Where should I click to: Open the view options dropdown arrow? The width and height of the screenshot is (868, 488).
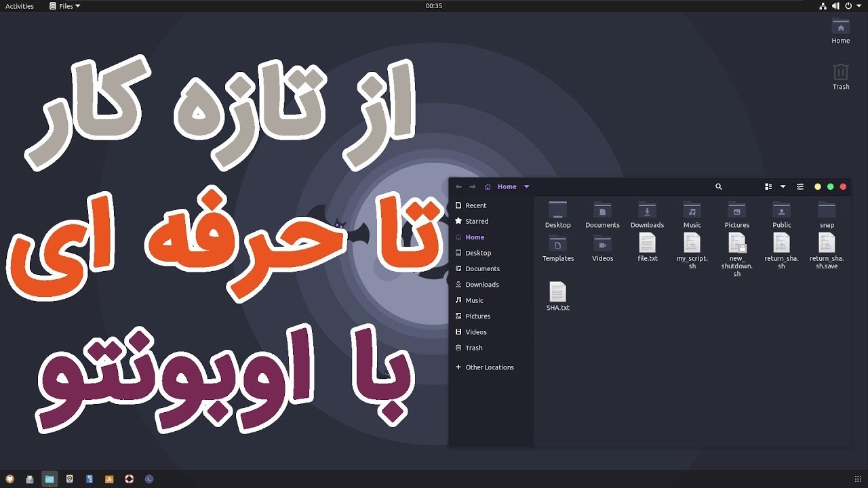click(783, 186)
